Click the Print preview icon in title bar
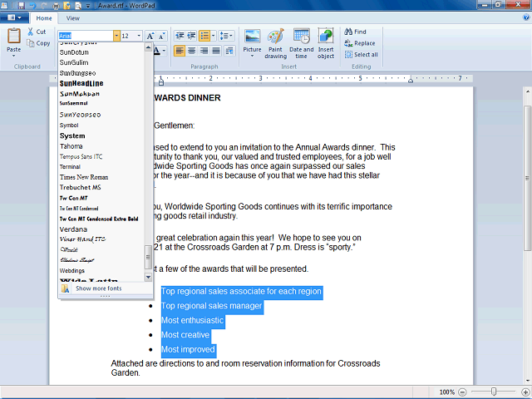Screen dimensions: 532x399 click(x=78, y=6)
